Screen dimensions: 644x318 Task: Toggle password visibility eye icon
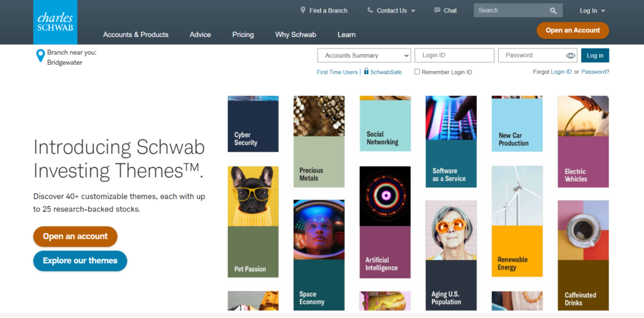click(570, 55)
